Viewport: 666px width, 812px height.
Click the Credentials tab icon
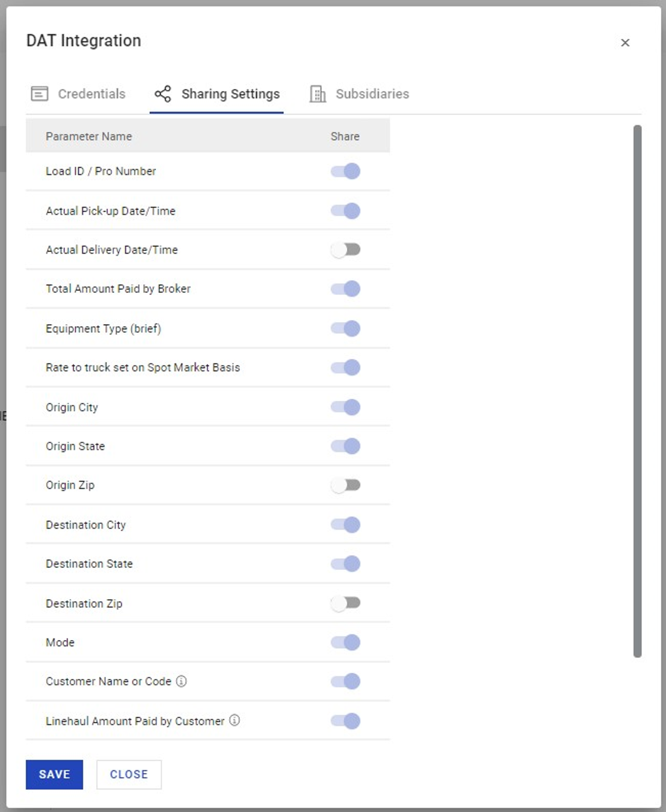click(39, 94)
